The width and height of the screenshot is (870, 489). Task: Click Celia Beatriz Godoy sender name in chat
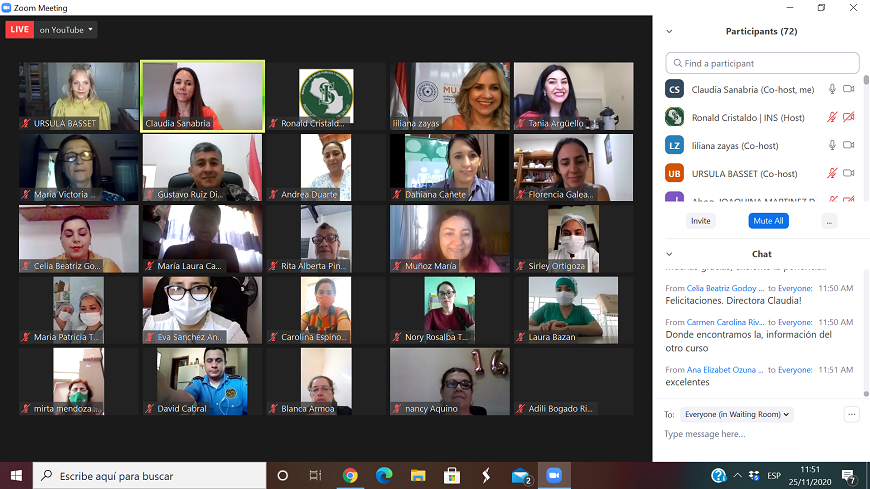tap(725, 288)
